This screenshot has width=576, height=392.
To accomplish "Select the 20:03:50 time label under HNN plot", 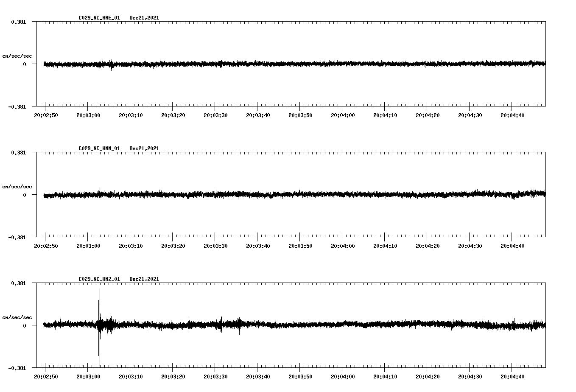I will point(300,246).
